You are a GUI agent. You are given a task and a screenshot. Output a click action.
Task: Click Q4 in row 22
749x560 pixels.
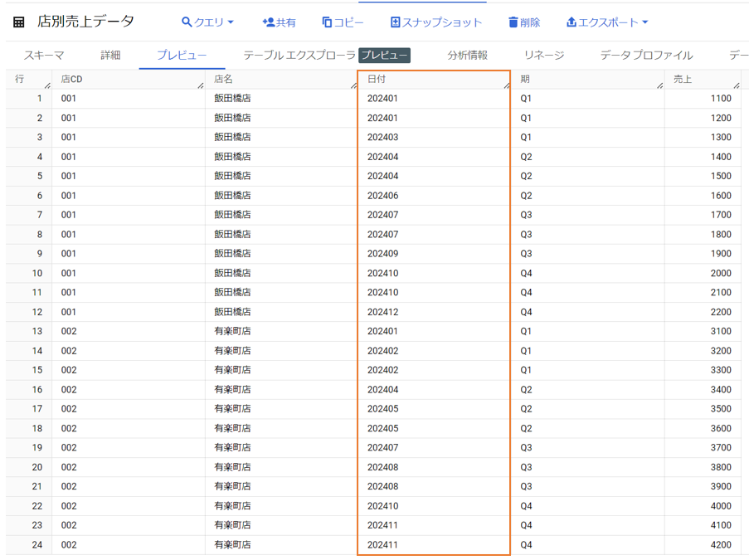pyautogui.click(x=526, y=506)
